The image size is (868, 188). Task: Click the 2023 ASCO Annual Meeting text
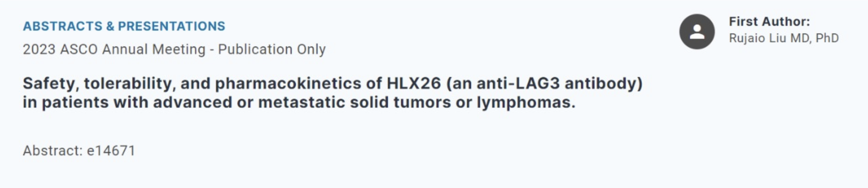coord(114,49)
